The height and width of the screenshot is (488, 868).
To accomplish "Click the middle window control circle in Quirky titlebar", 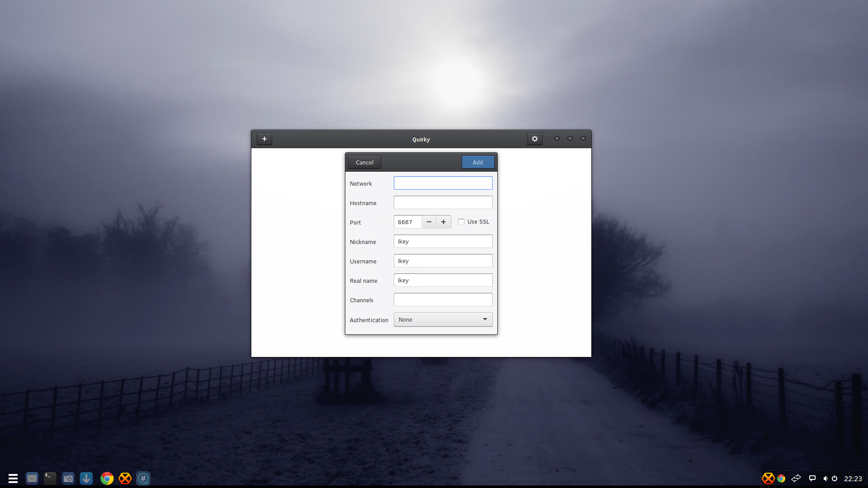I will [x=570, y=139].
